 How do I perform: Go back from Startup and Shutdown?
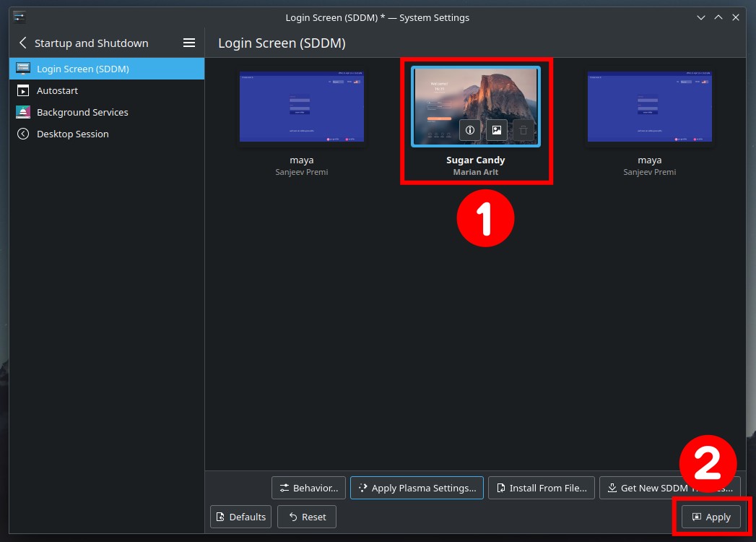[x=22, y=43]
